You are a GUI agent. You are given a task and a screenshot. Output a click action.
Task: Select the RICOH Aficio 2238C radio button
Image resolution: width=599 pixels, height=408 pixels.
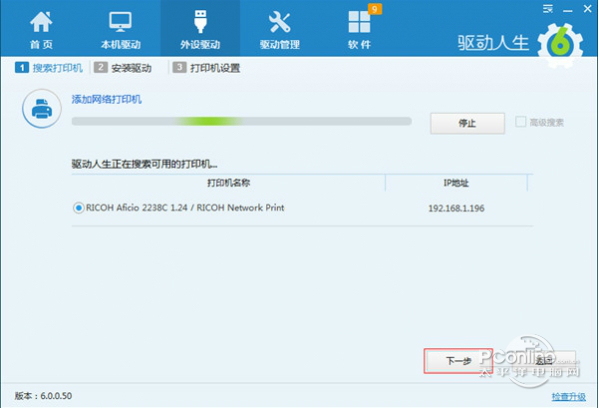[x=78, y=208]
